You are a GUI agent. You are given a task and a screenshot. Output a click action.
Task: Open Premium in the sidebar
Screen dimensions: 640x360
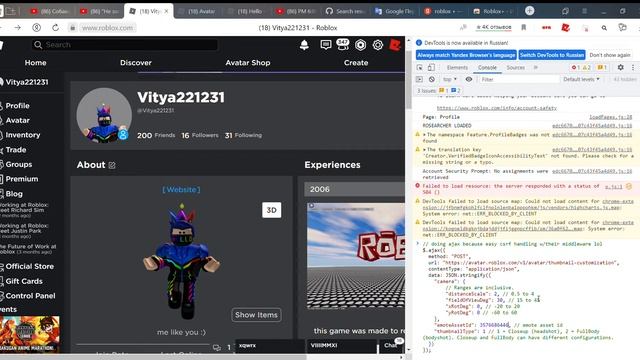coord(21,179)
